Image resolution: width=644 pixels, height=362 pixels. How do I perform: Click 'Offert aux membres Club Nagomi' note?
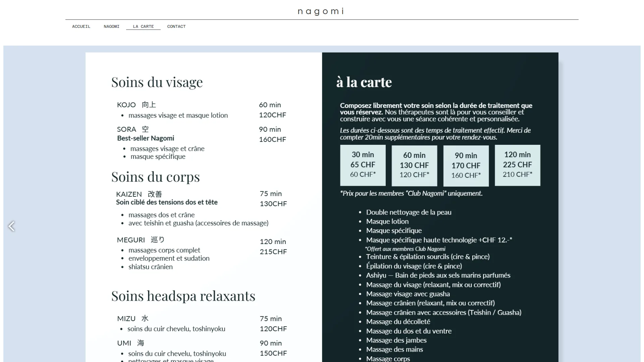[405, 249]
